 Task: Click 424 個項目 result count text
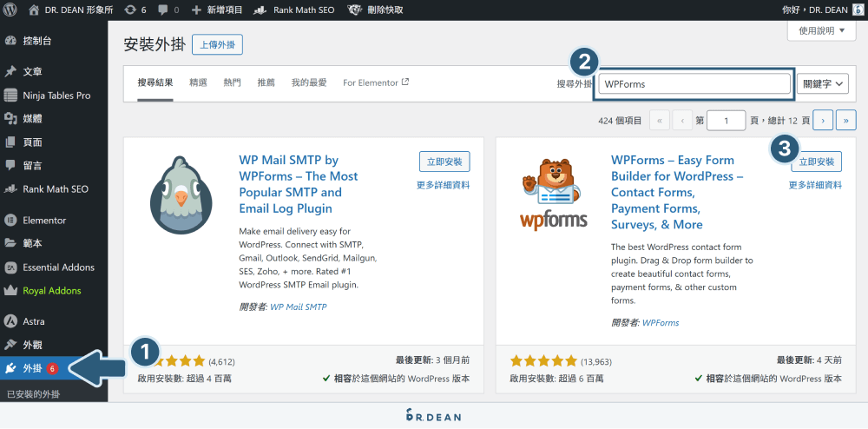click(x=620, y=120)
